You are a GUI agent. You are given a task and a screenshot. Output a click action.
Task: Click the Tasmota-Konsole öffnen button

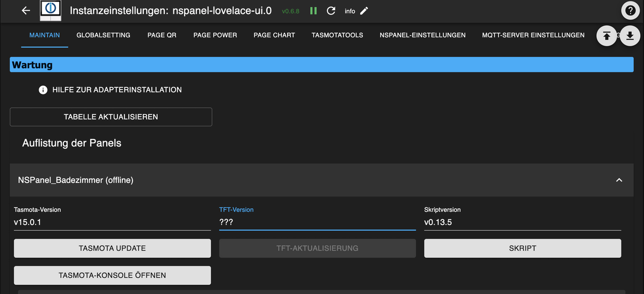click(112, 275)
